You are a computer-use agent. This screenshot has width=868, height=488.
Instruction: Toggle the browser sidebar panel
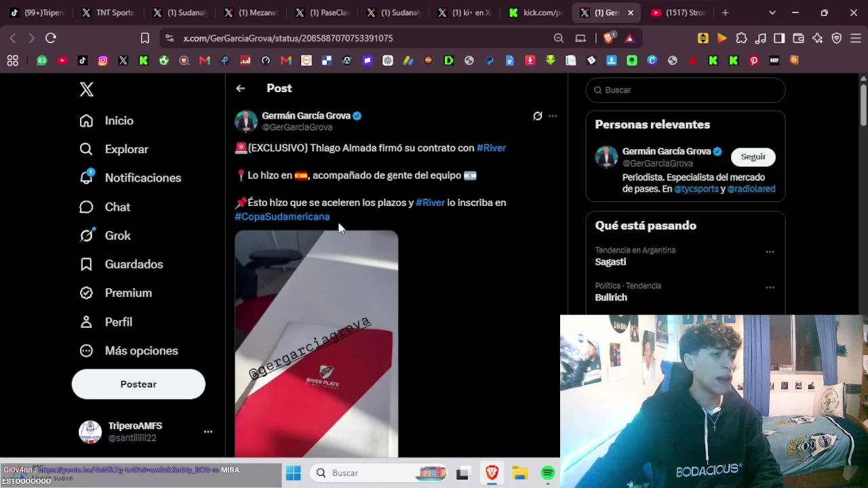[x=779, y=39]
